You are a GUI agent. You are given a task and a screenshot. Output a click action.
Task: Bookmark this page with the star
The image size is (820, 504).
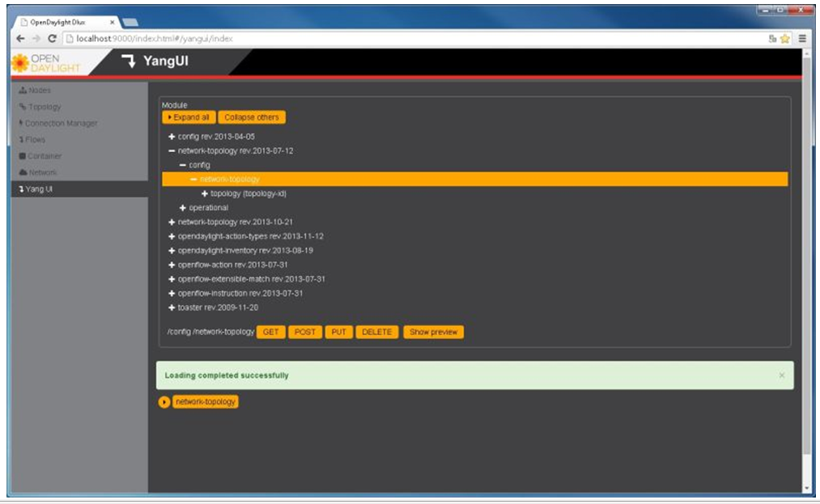tap(785, 39)
